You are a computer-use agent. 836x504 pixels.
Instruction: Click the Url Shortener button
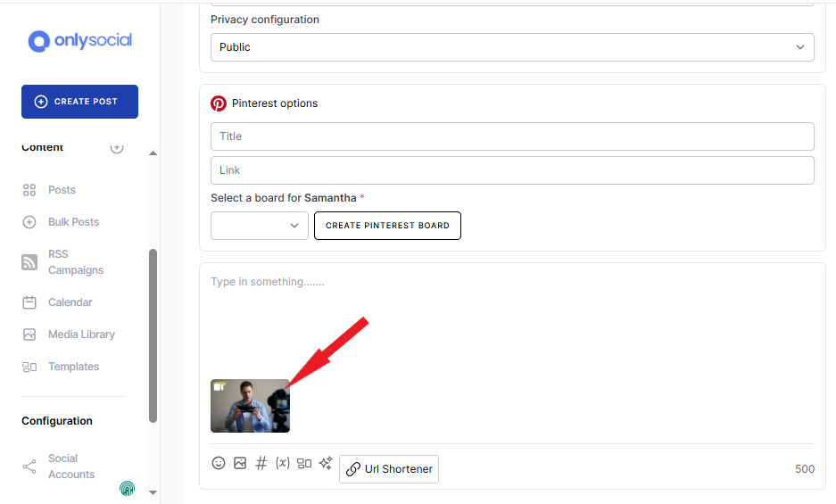pyautogui.click(x=389, y=469)
